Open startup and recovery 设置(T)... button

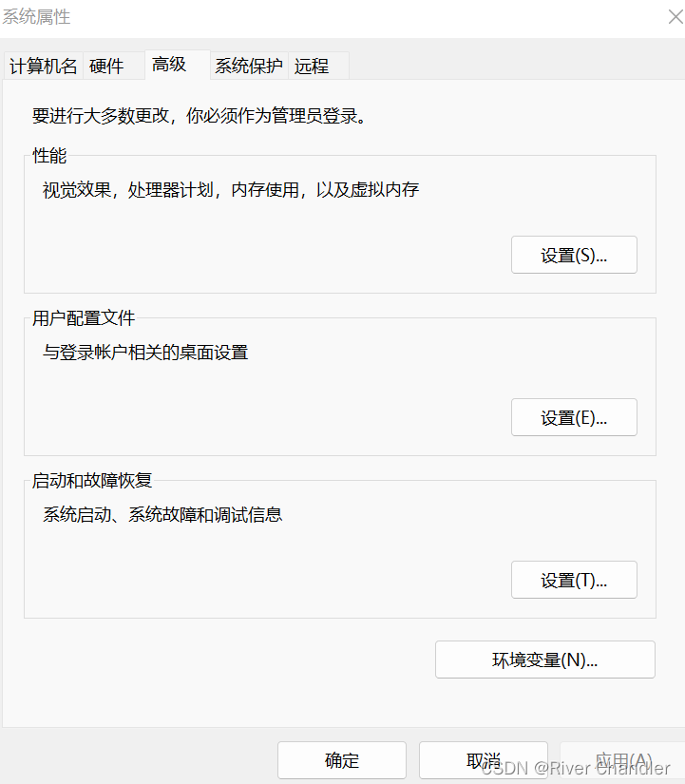pyautogui.click(x=574, y=580)
